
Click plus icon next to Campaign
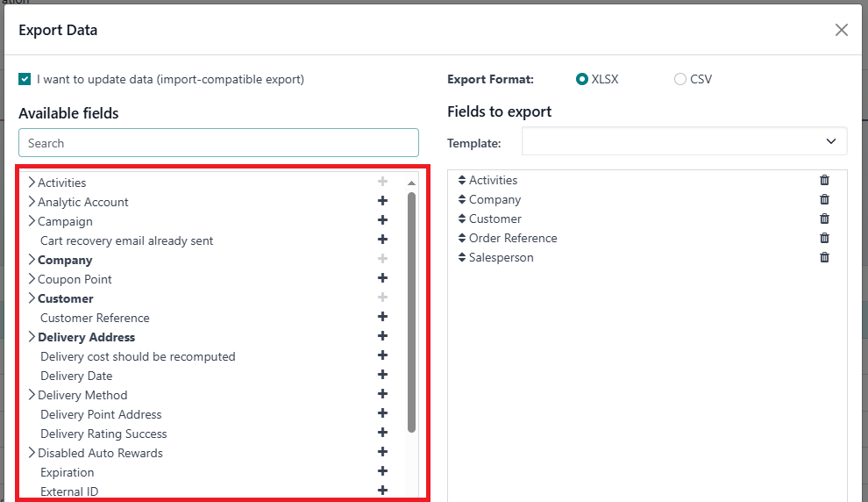[382, 221]
